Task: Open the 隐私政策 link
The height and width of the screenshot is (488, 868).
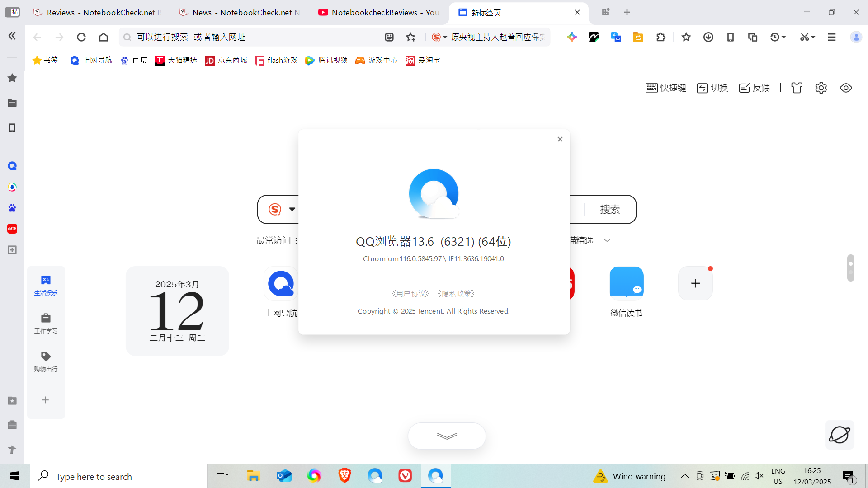Action: click(456, 294)
